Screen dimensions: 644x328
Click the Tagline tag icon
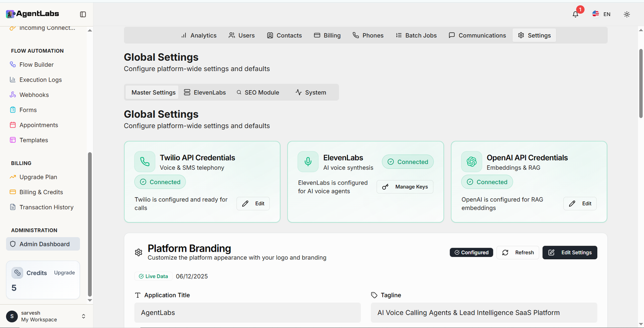[x=374, y=295]
